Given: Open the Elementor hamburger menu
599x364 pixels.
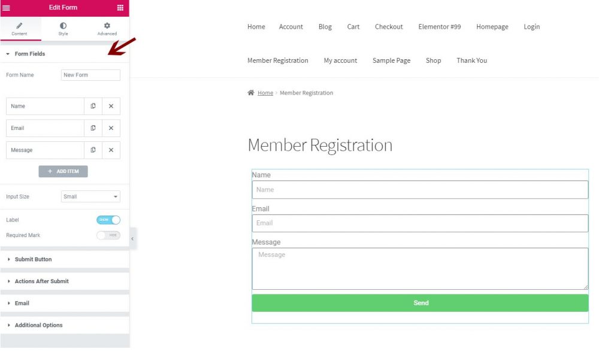Looking at the screenshot, I should 7,8.
